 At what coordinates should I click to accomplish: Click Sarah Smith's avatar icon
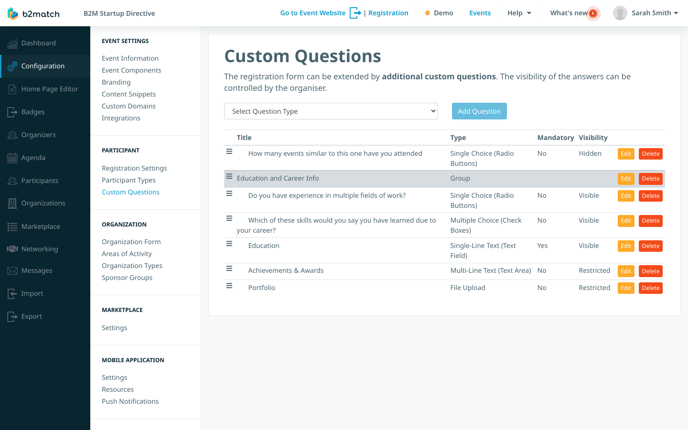620,13
